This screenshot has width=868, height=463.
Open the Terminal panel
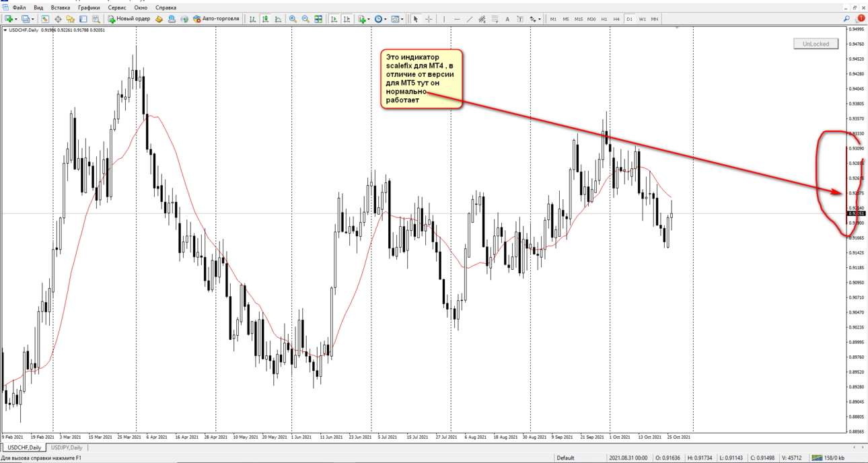[x=83, y=19]
